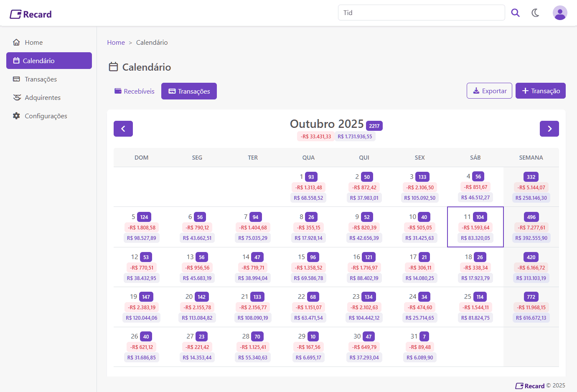Click the 2217 monthly count badge
Image resolution: width=577 pixels, height=392 pixels.
(374, 126)
